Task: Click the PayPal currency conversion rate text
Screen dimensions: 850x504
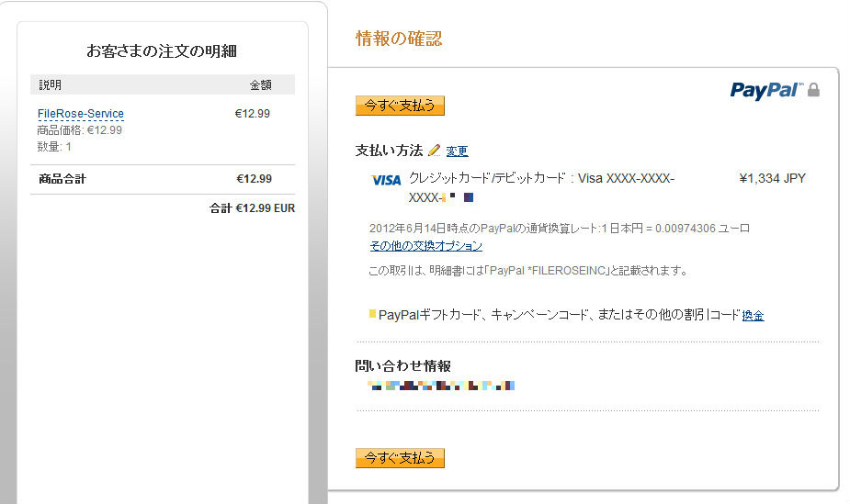Action: 560,229
